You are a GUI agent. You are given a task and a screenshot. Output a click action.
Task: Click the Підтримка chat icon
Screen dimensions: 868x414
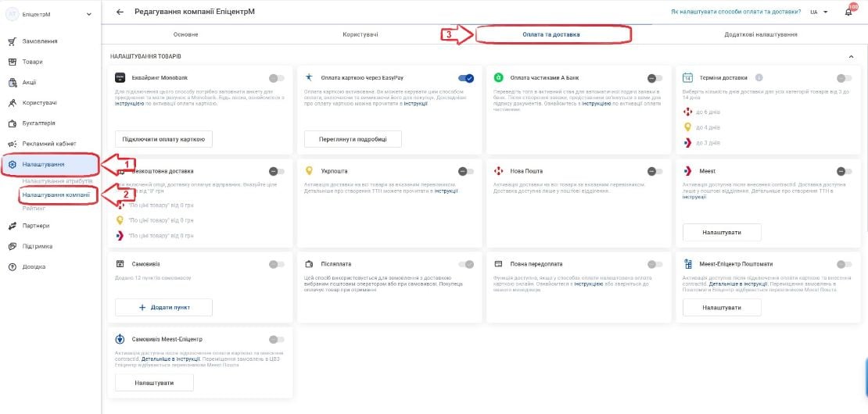coord(13,246)
